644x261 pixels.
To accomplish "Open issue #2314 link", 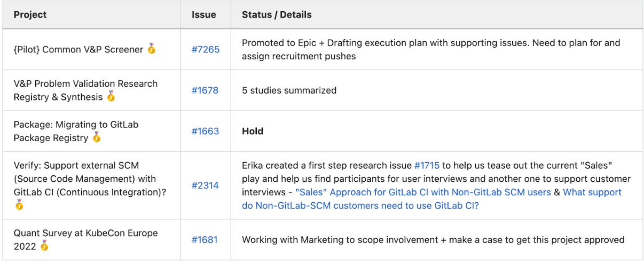I will 205,186.
